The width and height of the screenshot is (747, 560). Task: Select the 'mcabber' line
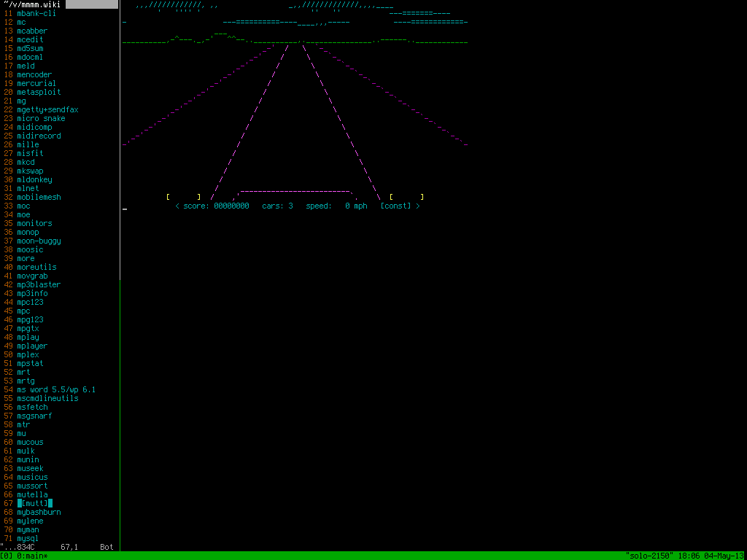point(32,31)
